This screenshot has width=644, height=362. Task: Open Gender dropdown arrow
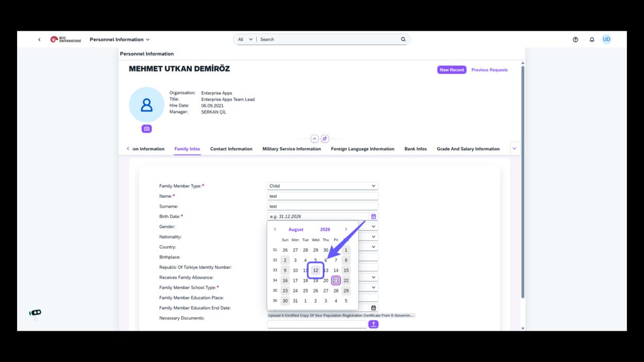(x=374, y=227)
